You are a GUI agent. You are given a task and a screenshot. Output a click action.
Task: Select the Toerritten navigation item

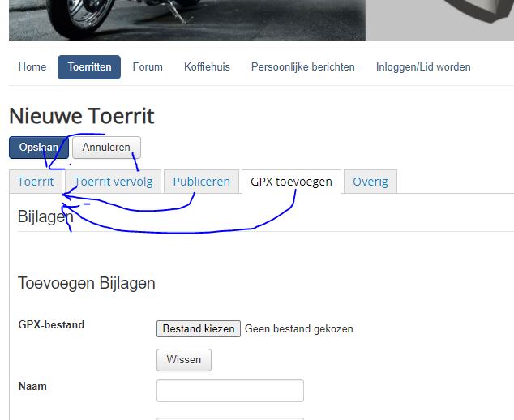click(89, 67)
